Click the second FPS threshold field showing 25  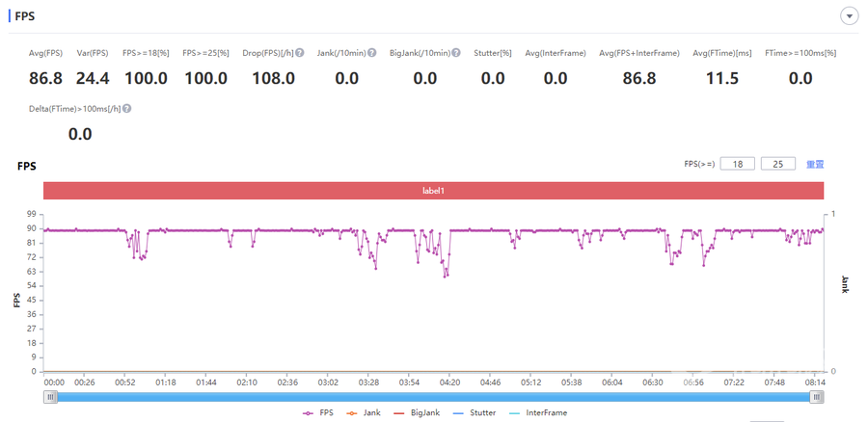coord(777,164)
